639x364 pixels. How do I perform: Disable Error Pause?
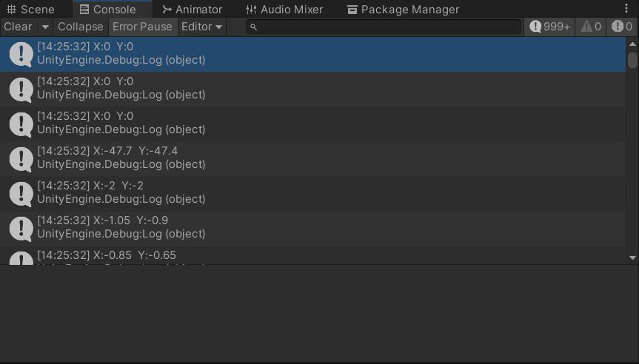[x=142, y=27]
